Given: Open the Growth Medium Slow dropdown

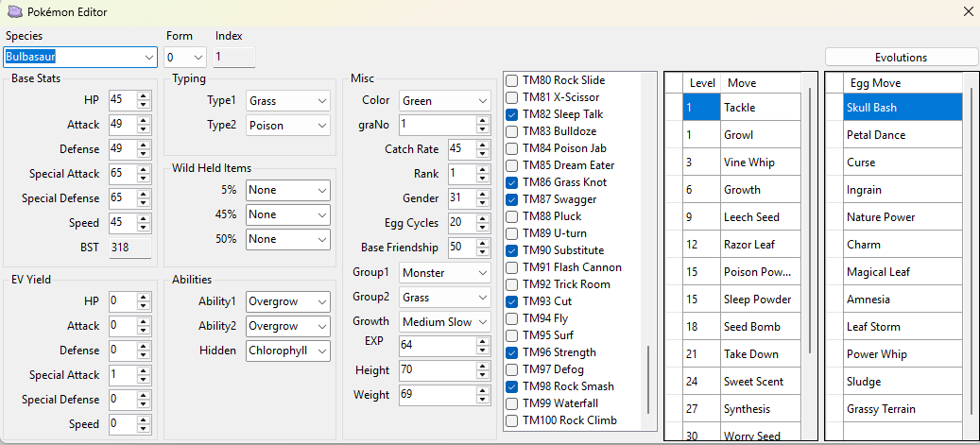Looking at the screenshot, I should (445, 322).
